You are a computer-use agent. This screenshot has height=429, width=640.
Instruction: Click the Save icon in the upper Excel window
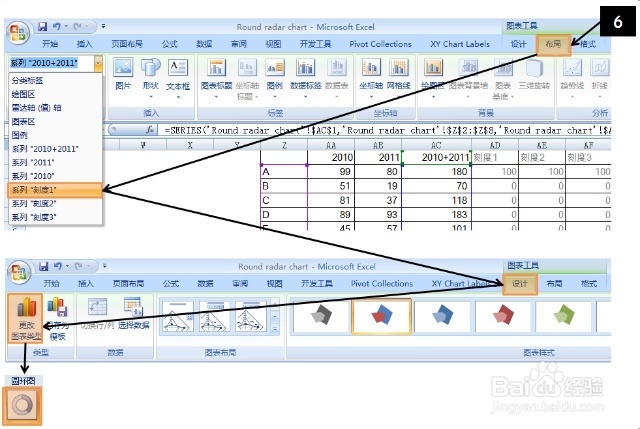click(42, 27)
